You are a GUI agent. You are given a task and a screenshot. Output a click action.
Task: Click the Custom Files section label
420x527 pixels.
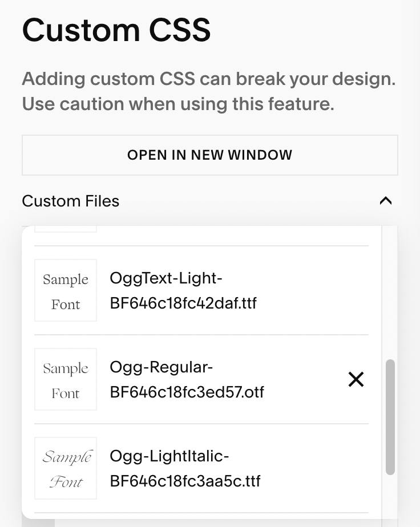coord(71,201)
